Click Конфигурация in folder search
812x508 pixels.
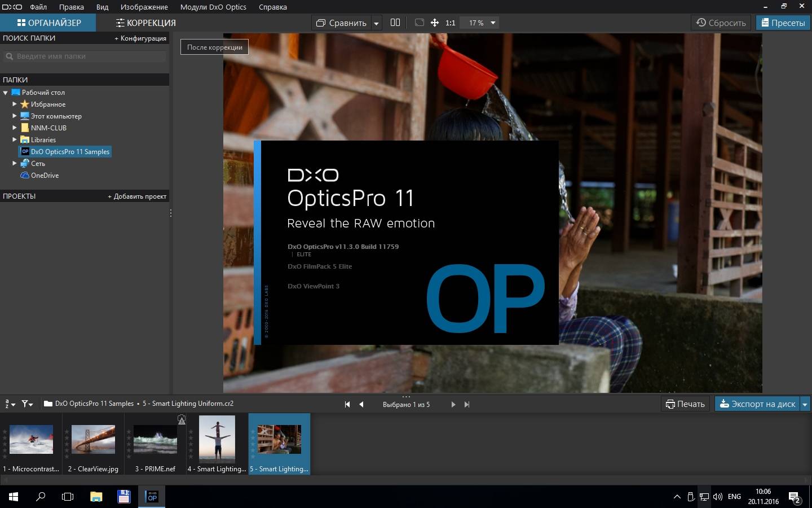(140, 38)
